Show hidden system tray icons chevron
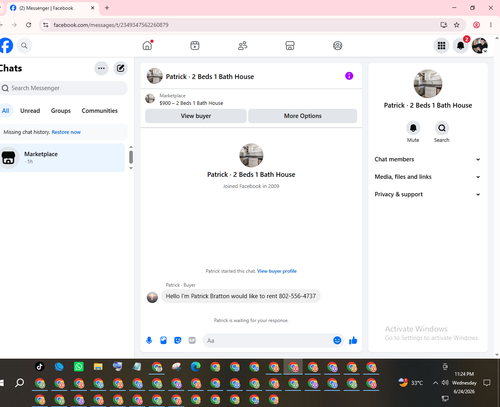The height and width of the screenshot is (407, 500). 435,383
